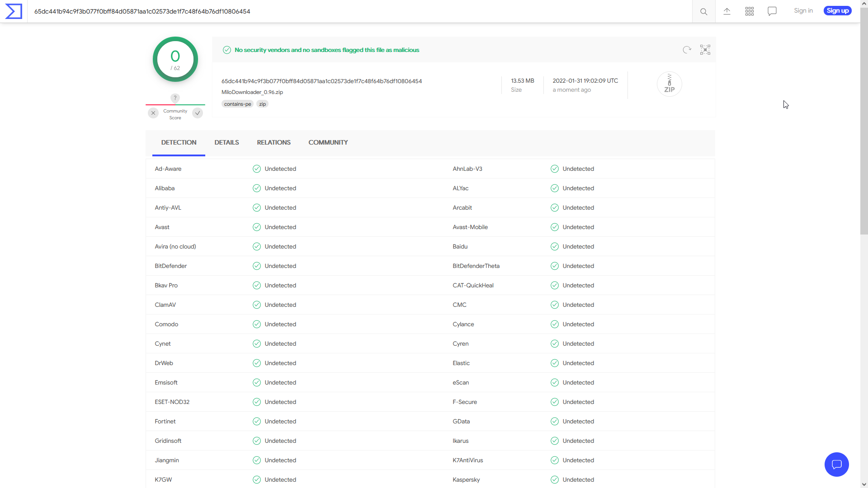The height and width of the screenshot is (488, 868).
Task: Open the apps grid icon
Action: click(x=750, y=11)
